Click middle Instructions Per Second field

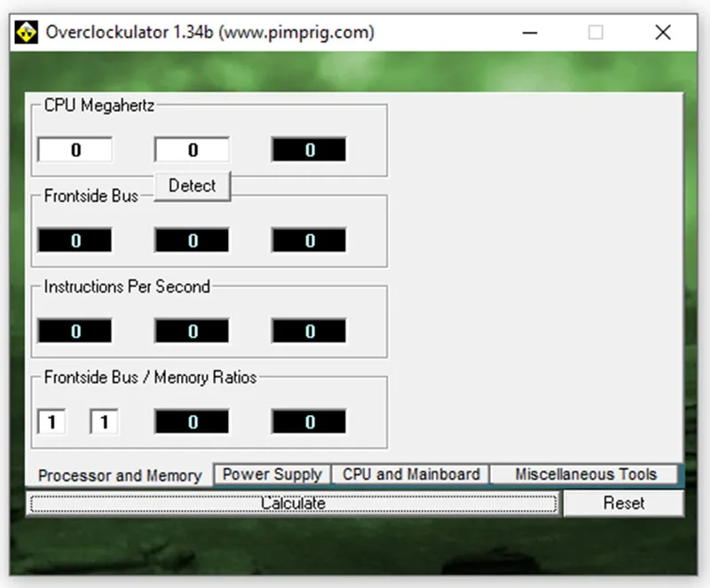click(192, 331)
